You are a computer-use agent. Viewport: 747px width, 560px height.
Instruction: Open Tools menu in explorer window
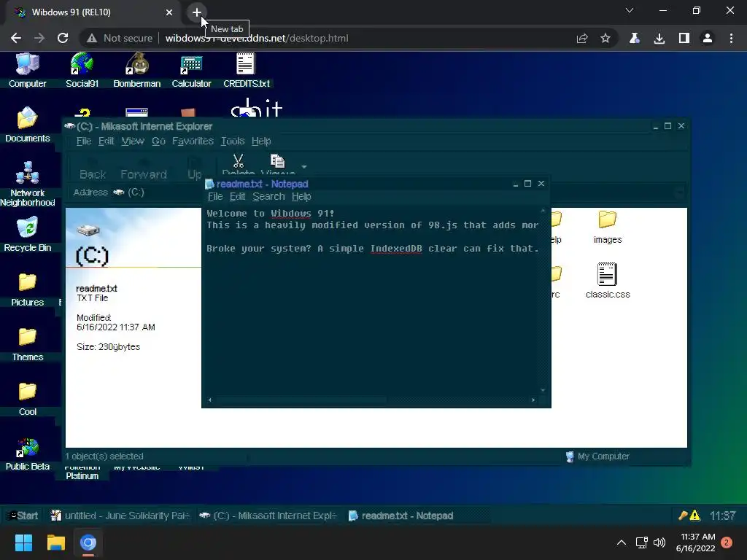(233, 141)
